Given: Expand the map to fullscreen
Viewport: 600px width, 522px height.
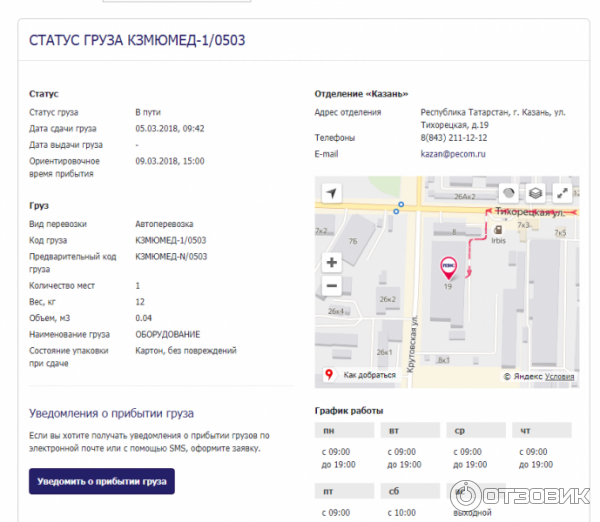Looking at the screenshot, I should pos(563,193).
